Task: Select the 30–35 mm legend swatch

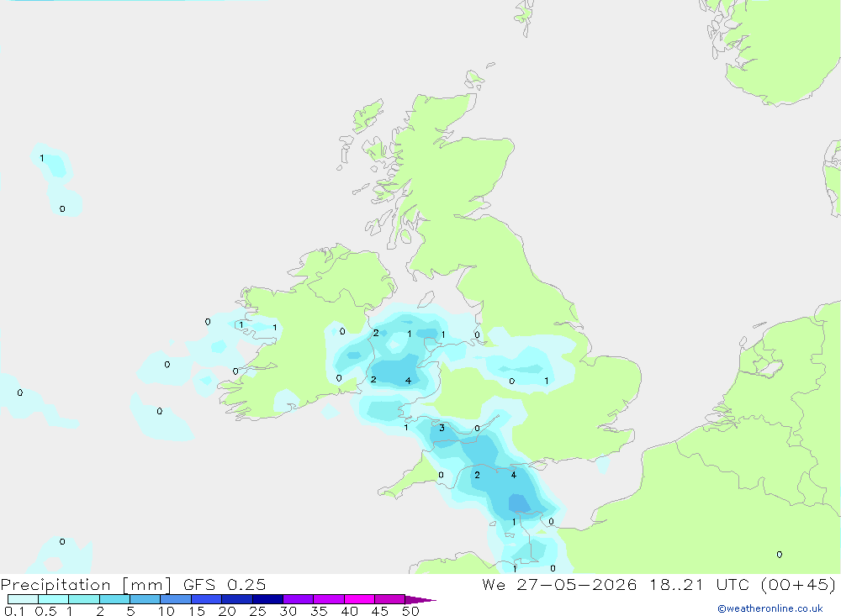Action: pyautogui.click(x=299, y=599)
